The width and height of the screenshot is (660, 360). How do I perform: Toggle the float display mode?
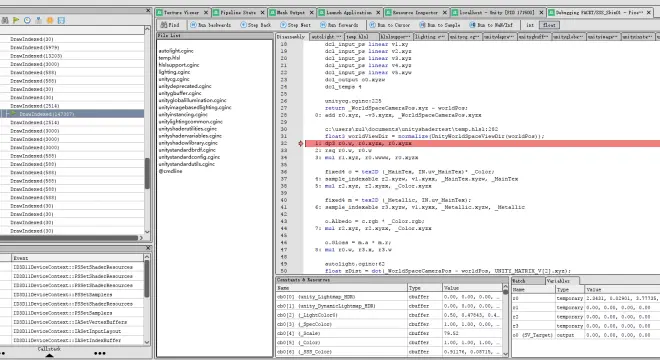549,25
